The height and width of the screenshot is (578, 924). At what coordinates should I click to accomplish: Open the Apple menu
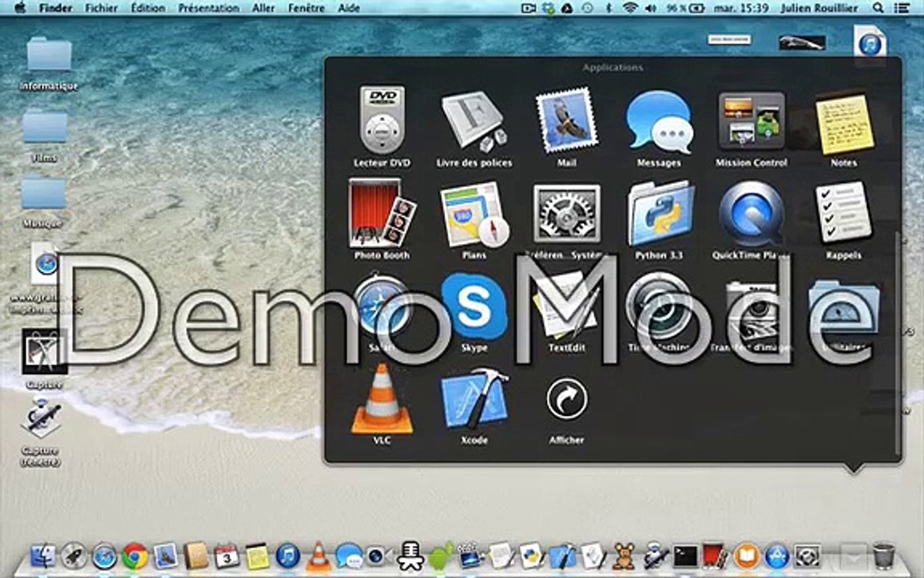pos(20,8)
